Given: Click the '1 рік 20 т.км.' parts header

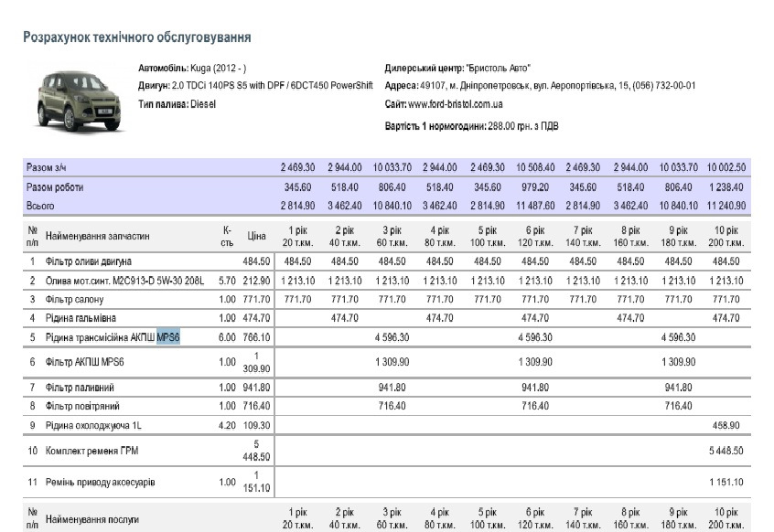Looking at the screenshot, I should [297, 236].
